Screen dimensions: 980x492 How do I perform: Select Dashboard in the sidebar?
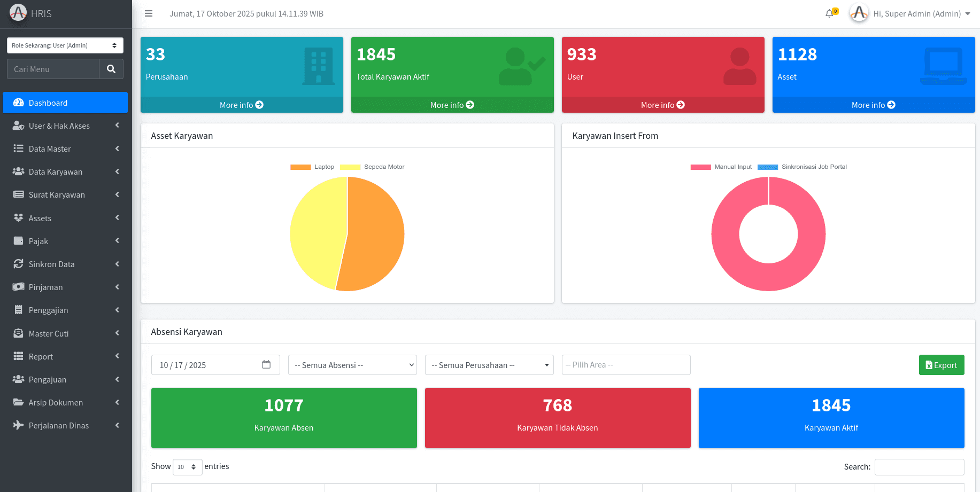coord(65,103)
